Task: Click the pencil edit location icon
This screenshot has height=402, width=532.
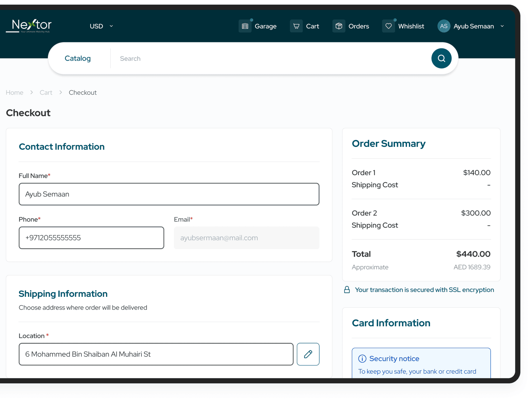Action: pyautogui.click(x=308, y=354)
